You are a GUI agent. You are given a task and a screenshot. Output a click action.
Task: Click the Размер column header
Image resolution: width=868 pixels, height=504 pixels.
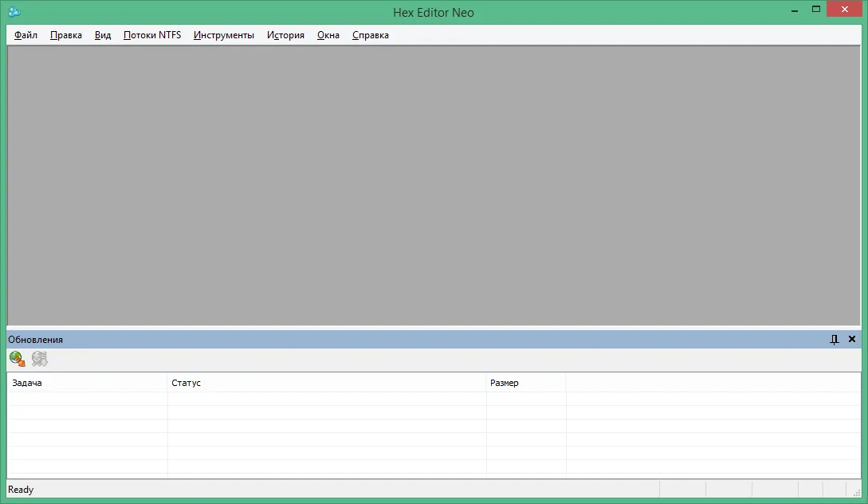click(526, 383)
